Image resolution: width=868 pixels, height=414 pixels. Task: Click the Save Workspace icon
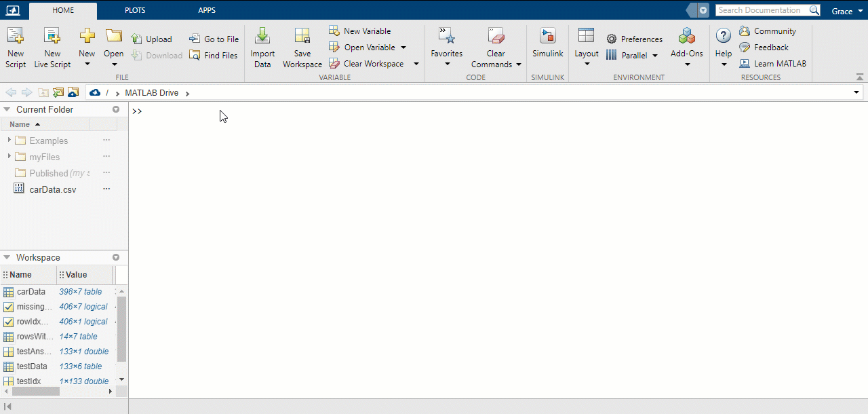tap(302, 37)
